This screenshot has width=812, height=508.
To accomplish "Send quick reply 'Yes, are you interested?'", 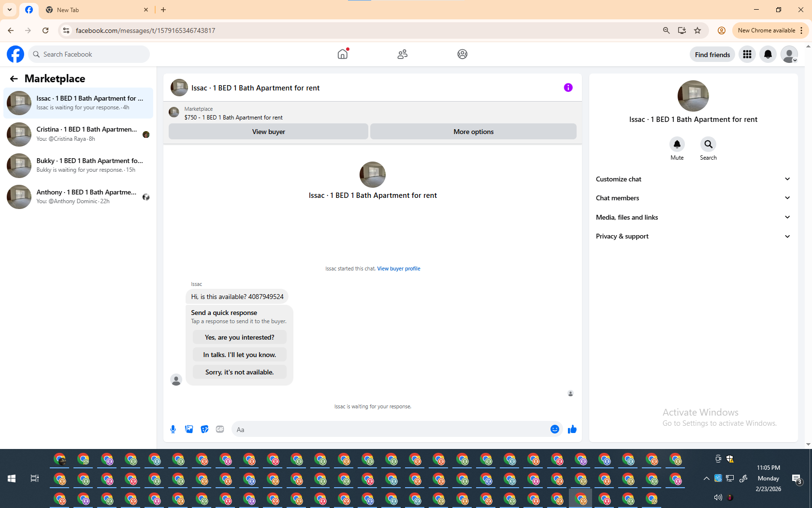I will (x=239, y=337).
